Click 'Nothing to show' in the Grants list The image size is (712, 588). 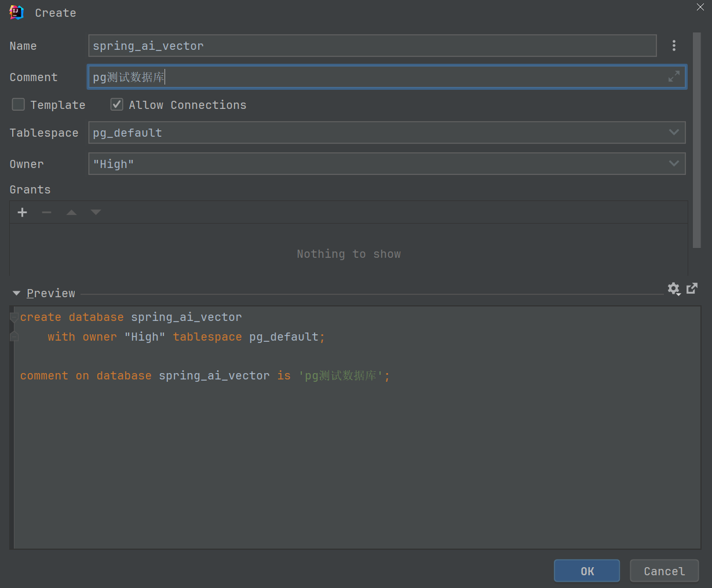click(349, 254)
